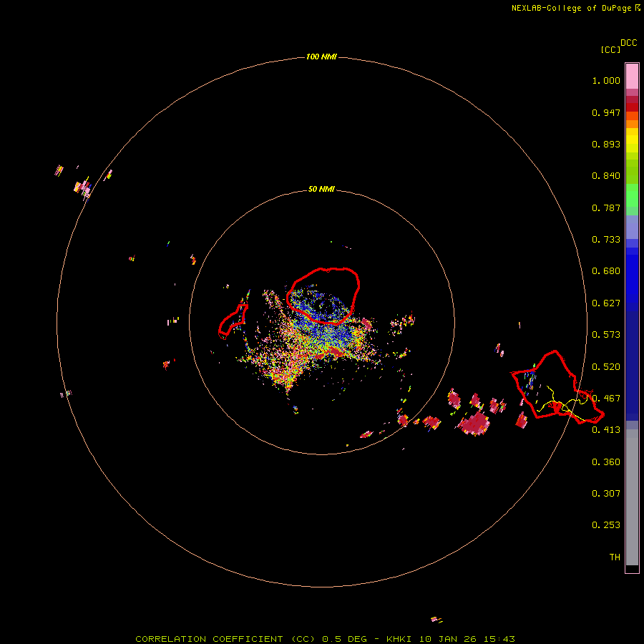This screenshot has height=644, width=644.
Task: Click the NEXLAB-College of DuPage watermark text
Action: coord(575,8)
